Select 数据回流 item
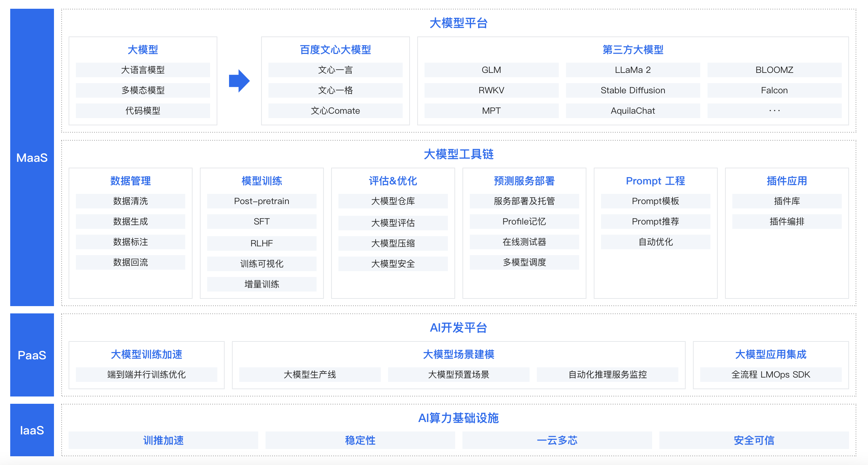 click(x=131, y=262)
